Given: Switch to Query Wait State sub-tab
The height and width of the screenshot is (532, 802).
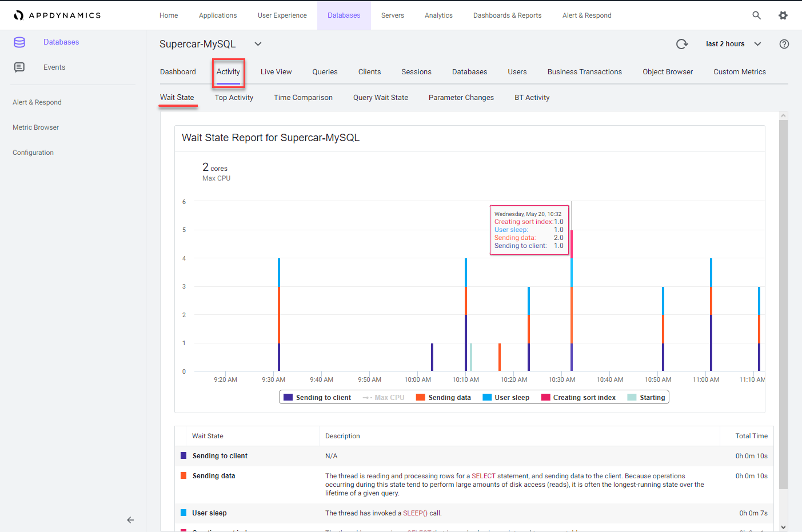Looking at the screenshot, I should [x=381, y=98].
